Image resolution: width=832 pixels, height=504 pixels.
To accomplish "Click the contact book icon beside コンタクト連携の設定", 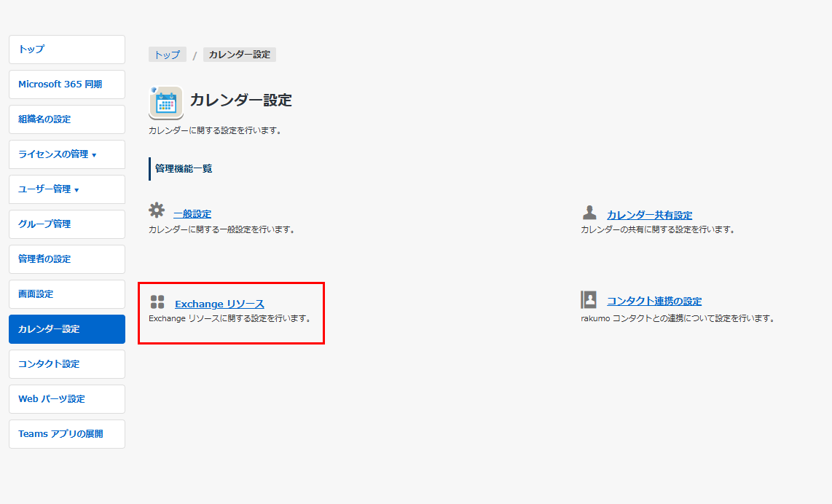I will [x=589, y=300].
